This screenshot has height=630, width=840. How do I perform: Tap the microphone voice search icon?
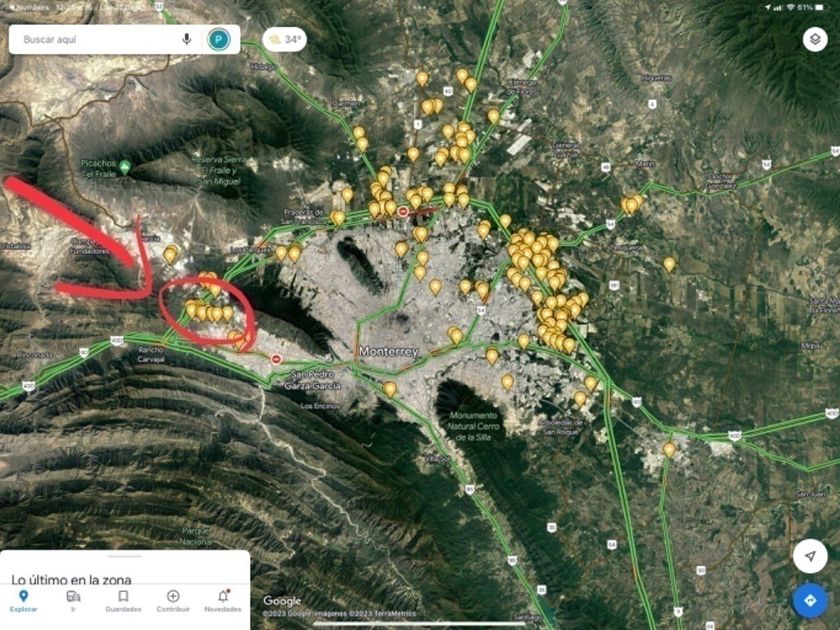tap(186, 39)
